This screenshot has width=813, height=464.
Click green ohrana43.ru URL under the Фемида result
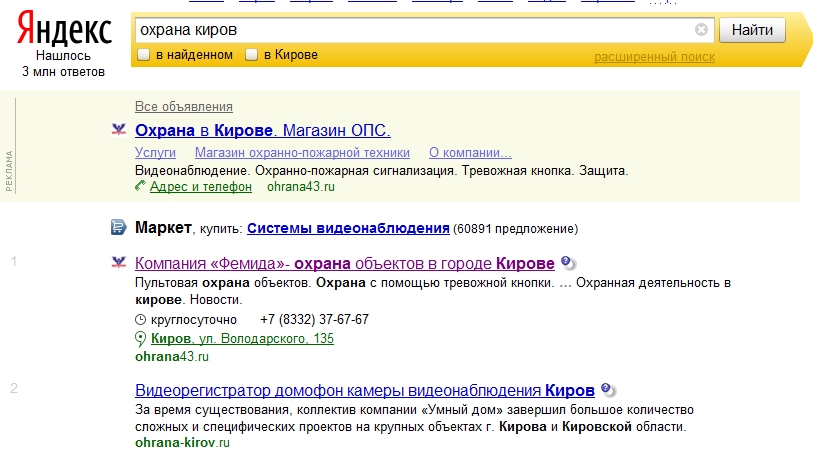point(172,357)
